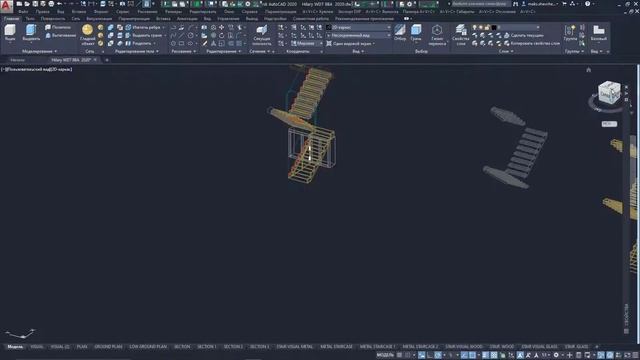Click the Гизмо перемещения gizmo button
Viewport: 640px width, 360px height.
pos(437,35)
